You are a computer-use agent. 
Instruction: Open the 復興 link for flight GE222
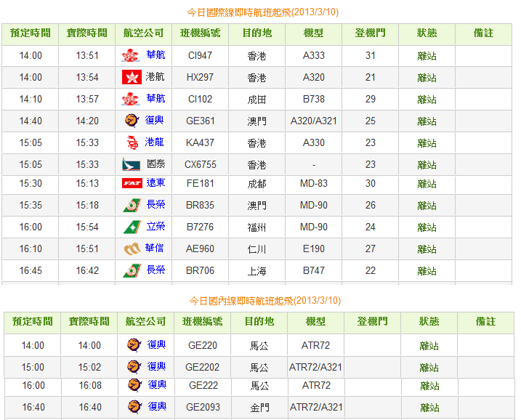[157, 384]
